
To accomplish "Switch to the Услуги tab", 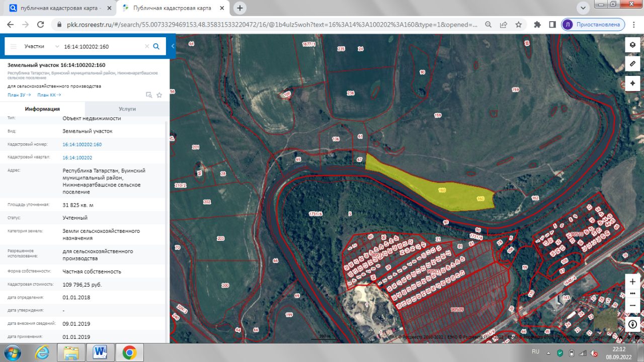I will [x=127, y=109].
